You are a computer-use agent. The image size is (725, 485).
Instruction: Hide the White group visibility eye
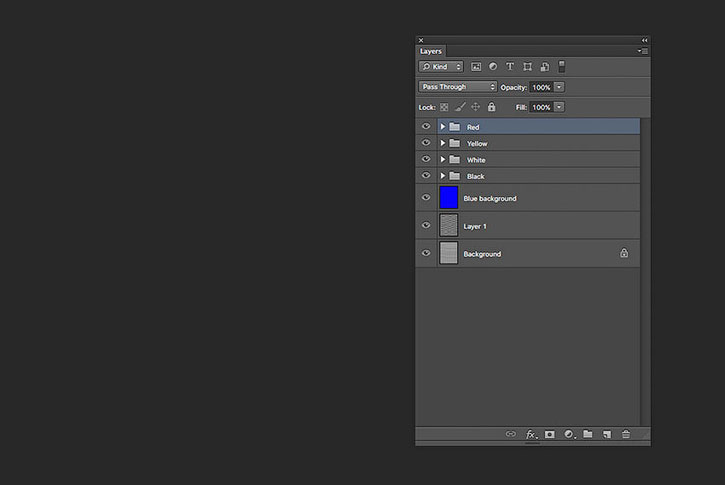(x=426, y=159)
